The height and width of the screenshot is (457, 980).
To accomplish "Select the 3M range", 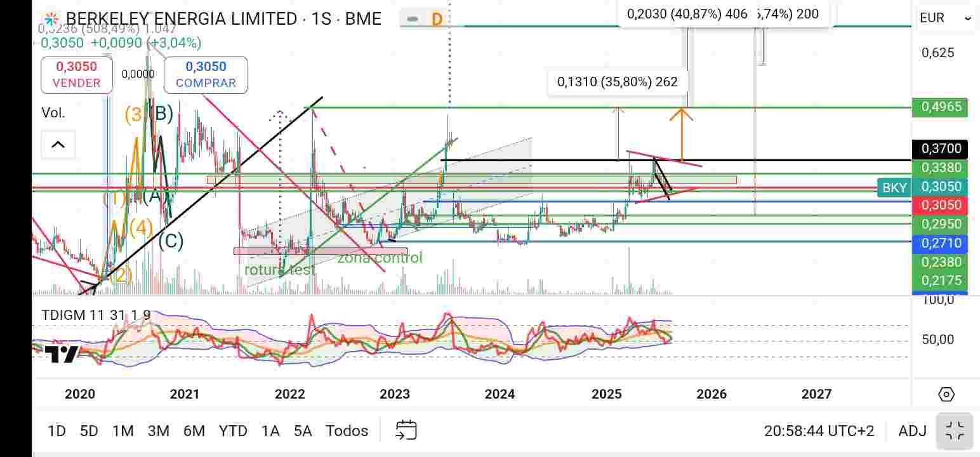I will 159,431.
